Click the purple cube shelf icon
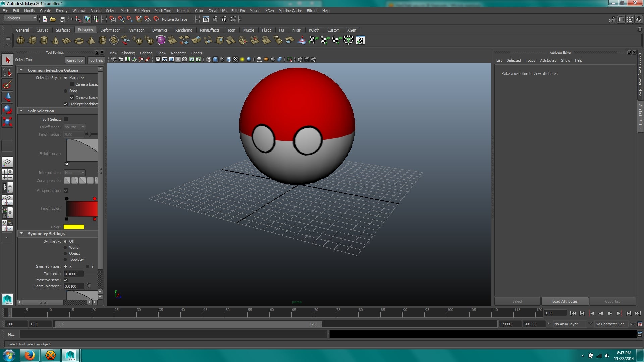Viewport: 644px width, 362px height. 161,40
